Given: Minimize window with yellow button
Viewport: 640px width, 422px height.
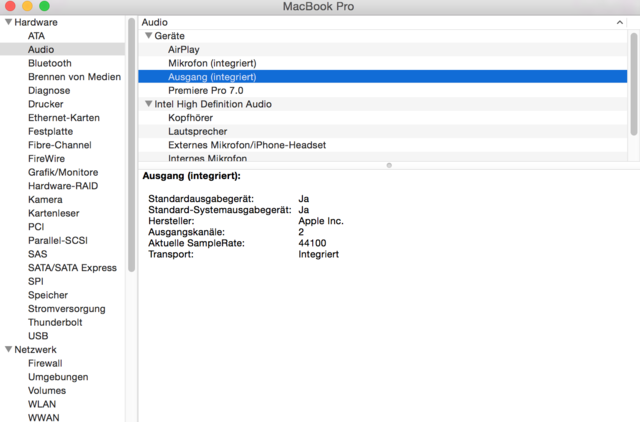Looking at the screenshot, I should tap(27, 6).
